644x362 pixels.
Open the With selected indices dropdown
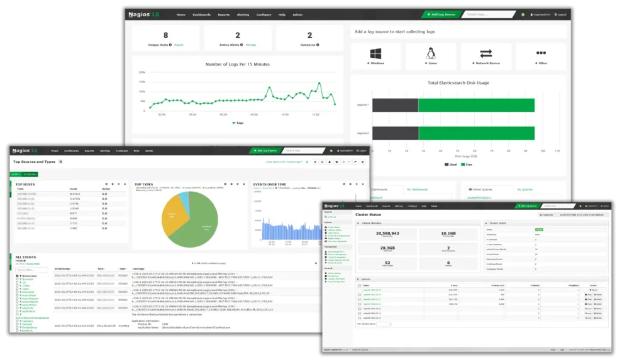384,324
